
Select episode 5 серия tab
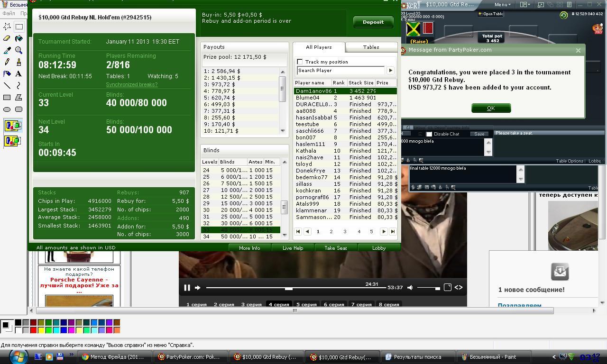pyautogui.click(x=306, y=304)
